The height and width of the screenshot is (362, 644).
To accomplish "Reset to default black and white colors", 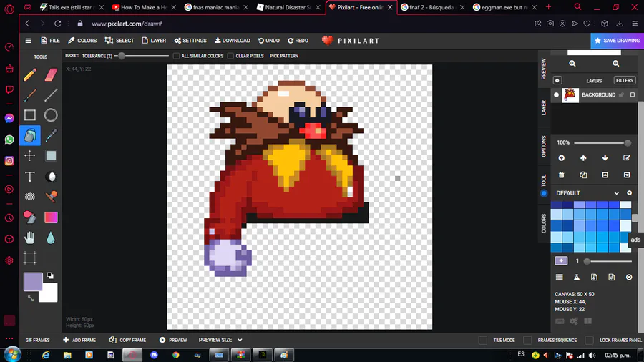I will pyautogui.click(x=50, y=275).
